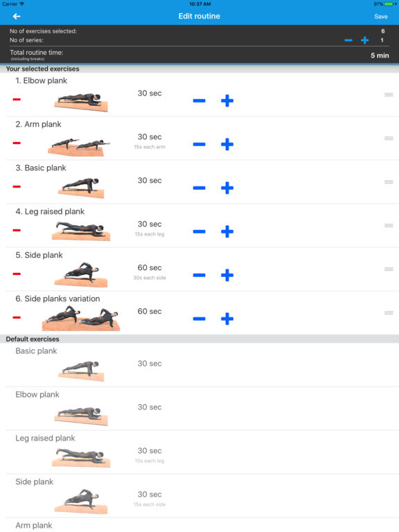Viewport: 399px width, 532px height.
Task: Remove Elbow plank with red minus
Action: pos(17,100)
